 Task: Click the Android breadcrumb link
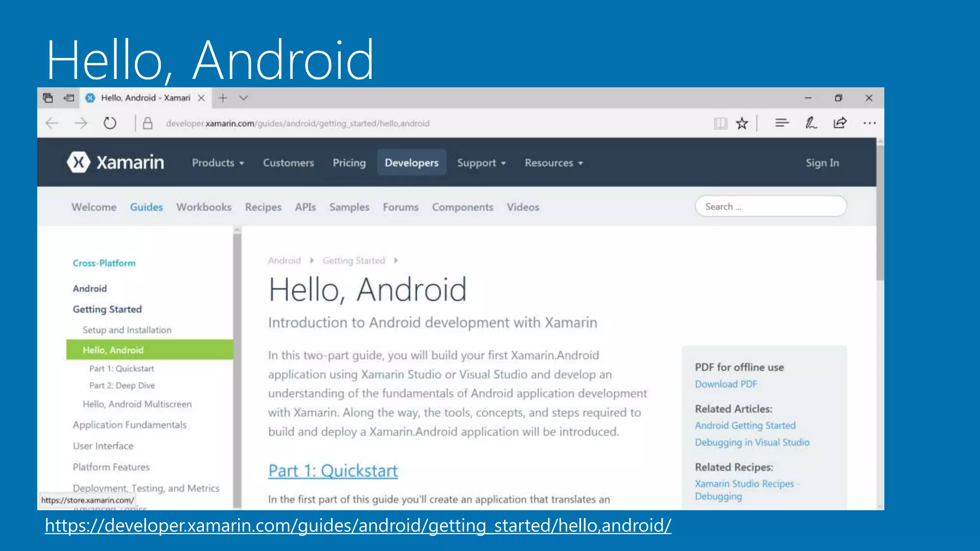coord(284,261)
